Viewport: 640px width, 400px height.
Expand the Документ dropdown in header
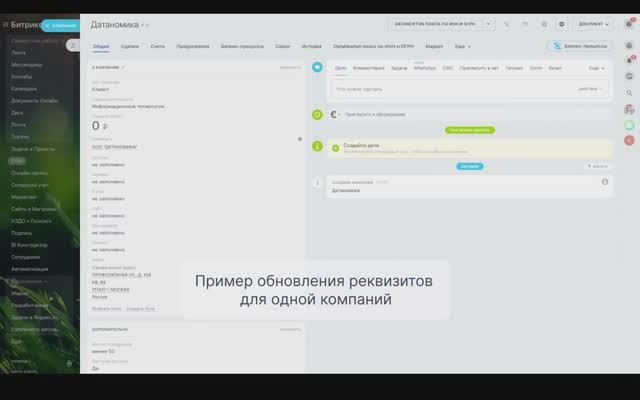point(593,24)
